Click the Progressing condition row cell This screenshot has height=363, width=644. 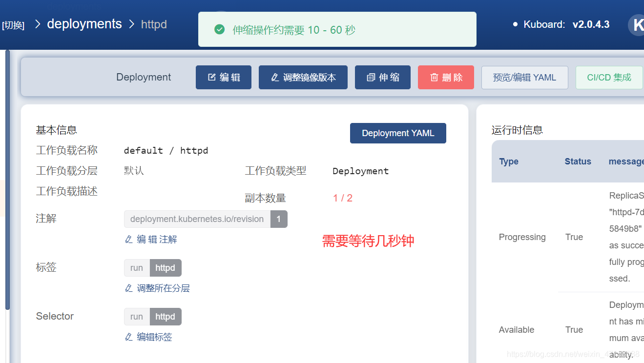click(x=522, y=237)
